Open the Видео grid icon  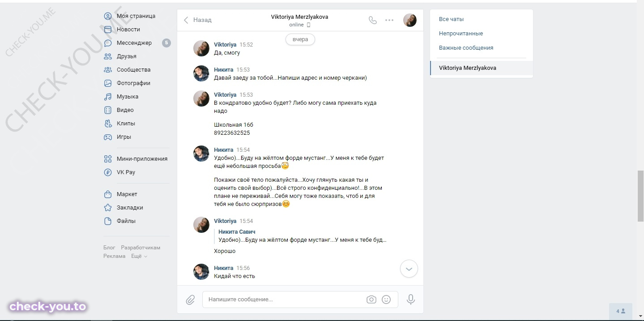coord(108,110)
